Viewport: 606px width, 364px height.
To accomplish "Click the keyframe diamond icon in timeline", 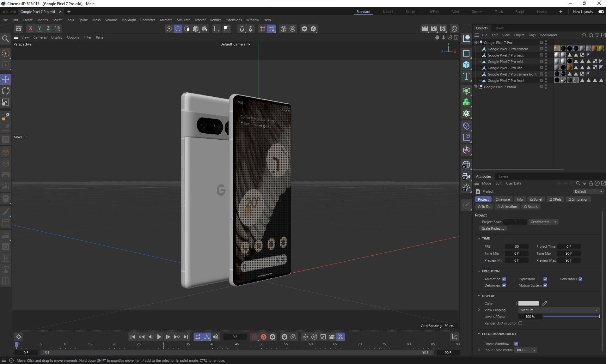I will (19, 337).
